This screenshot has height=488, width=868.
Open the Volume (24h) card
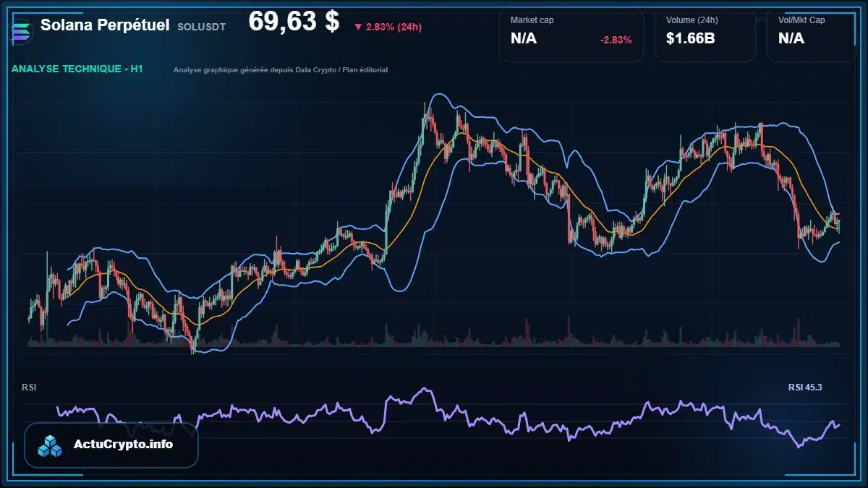pos(705,35)
